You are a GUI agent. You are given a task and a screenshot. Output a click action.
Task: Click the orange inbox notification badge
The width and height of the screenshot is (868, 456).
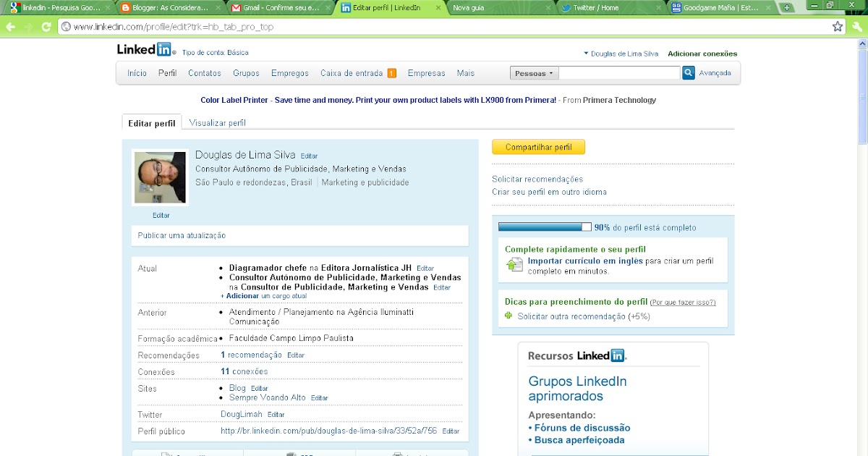(x=391, y=73)
